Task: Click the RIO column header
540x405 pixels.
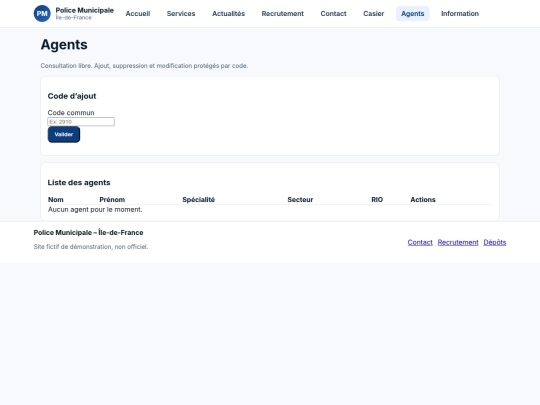Action: coord(377,200)
